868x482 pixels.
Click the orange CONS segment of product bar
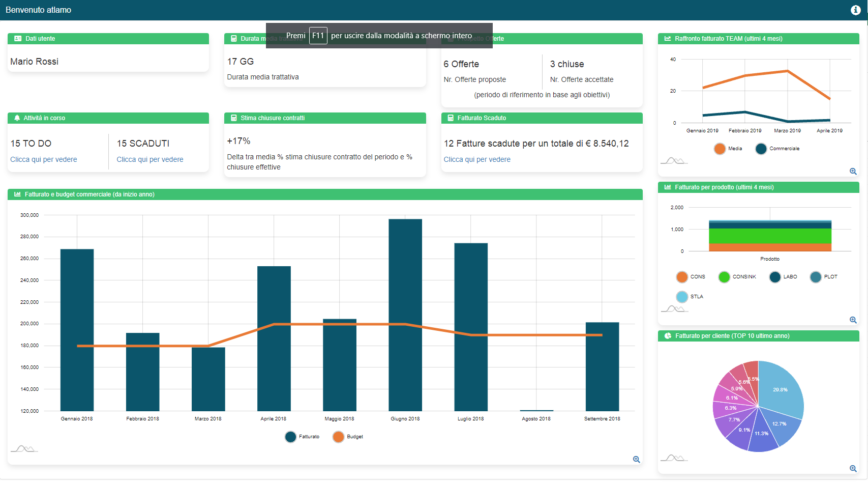click(770, 247)
